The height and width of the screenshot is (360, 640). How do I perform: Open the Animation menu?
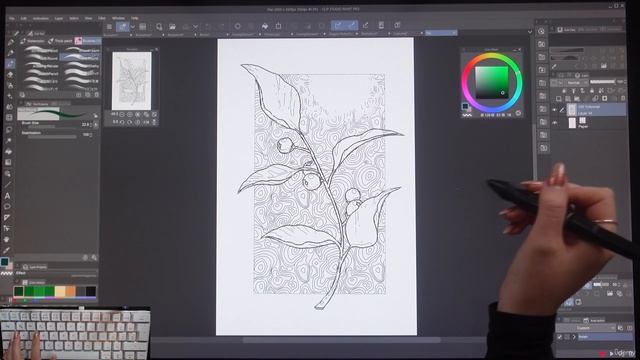coord(40,18)
